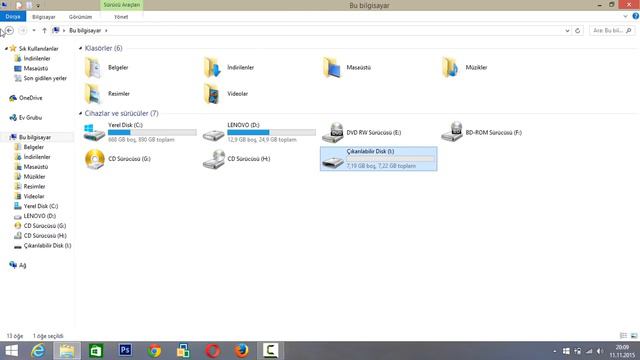This screenshot has height=360, width=640.
Task: Click the Ara: Bu bilgisayar search box
Action: [612, 31]
